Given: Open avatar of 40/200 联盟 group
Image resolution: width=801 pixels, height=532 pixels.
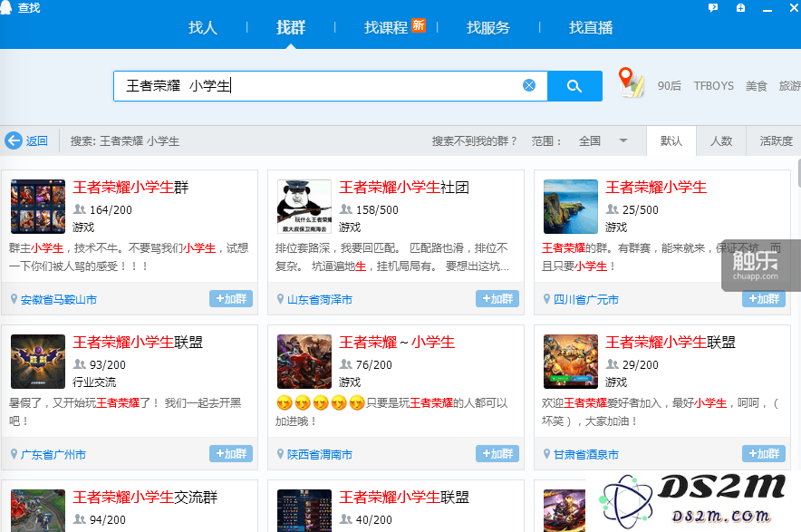Looking at the screenshot, I should (x=304, y=510).
